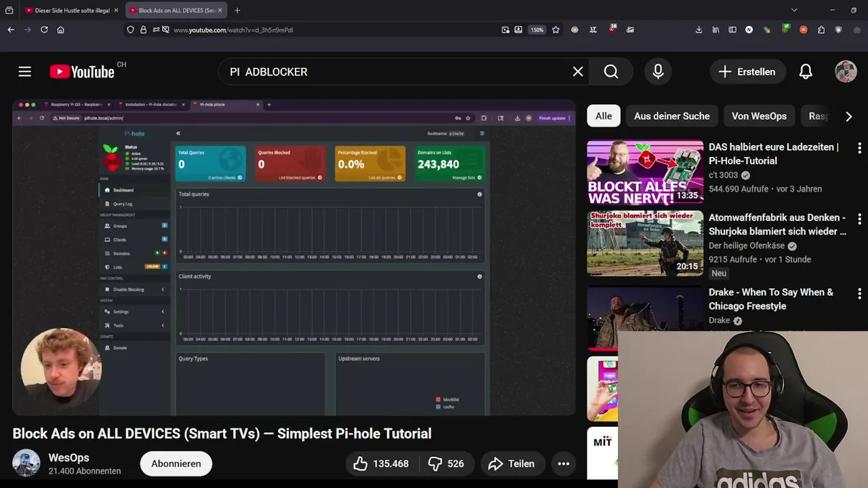Select the Von WesOps chip
This screenshot has width=868, height=488.
(x=759, y=116)
